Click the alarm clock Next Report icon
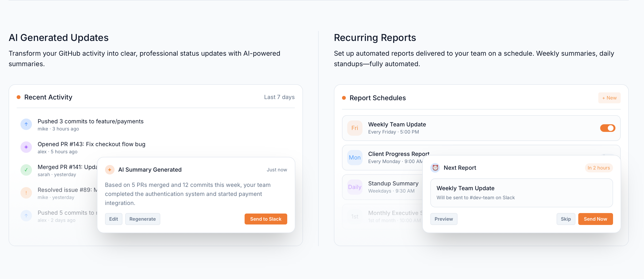This screenshot has height=279, width=644. [x=435, y=168]
